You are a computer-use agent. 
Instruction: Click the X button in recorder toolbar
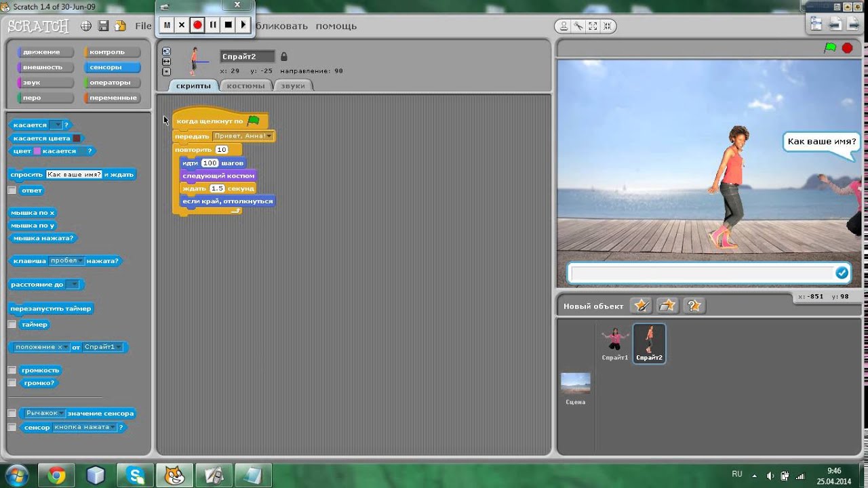[x=182, y=25]
